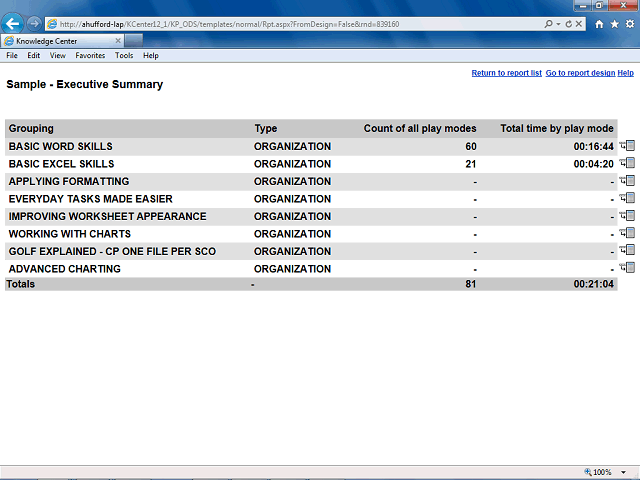Open drill-down icon for BASIC WORD SKILLS row
This screenshot has width=640, height=480.
(627, 145)
